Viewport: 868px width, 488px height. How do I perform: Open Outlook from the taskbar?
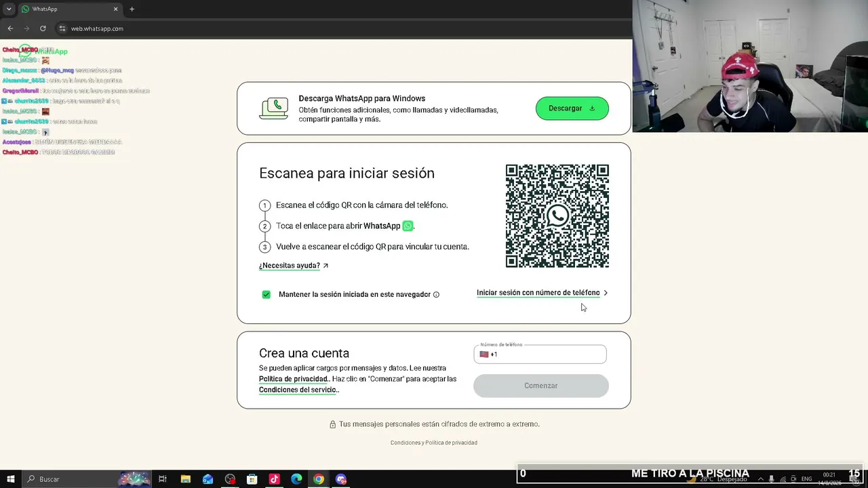tap(208, 479)
